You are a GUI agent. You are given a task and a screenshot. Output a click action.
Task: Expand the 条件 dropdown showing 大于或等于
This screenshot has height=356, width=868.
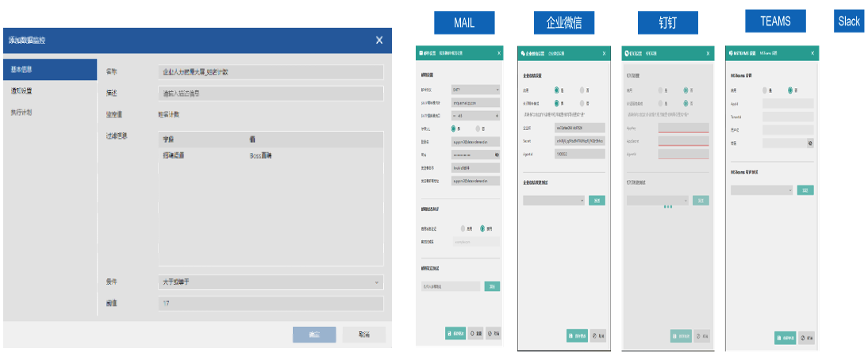click(x=271, y=282)
